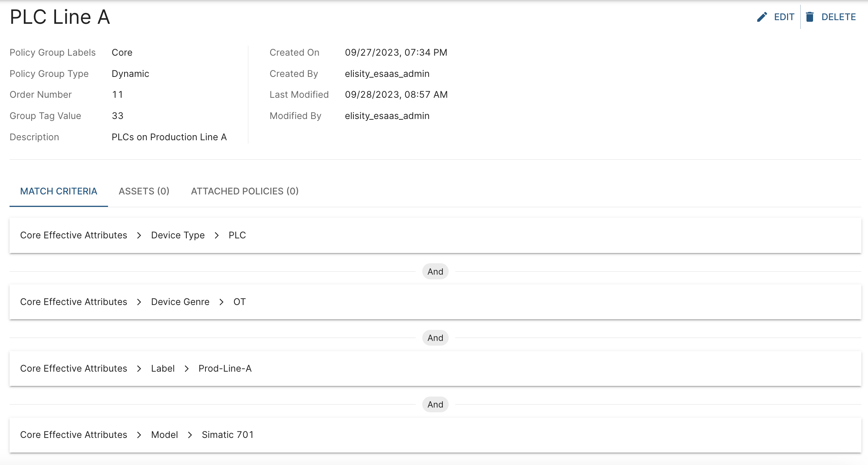
Task: Select the Match Criteria tab
Action: [x=59, y=191]
